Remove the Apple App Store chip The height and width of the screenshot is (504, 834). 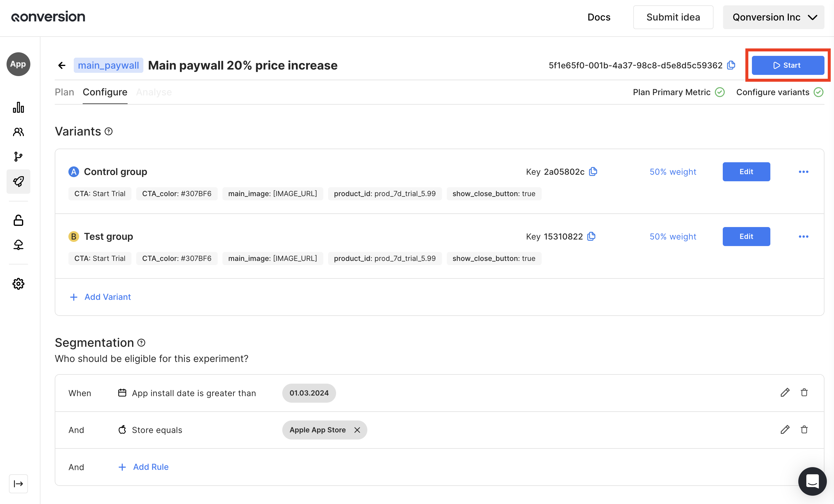pos(357,430)
